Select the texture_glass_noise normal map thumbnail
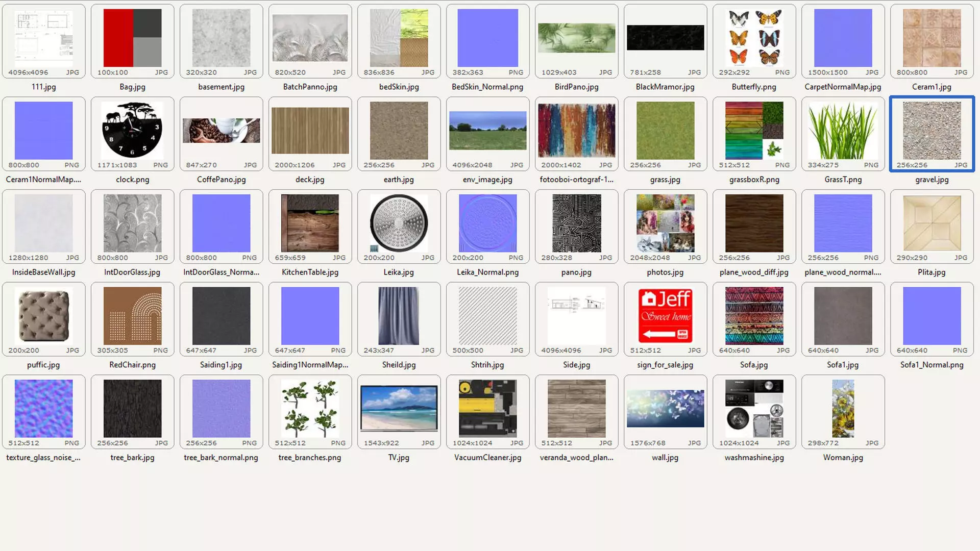The height and width of the screenshot is (551, 980). 43,408
